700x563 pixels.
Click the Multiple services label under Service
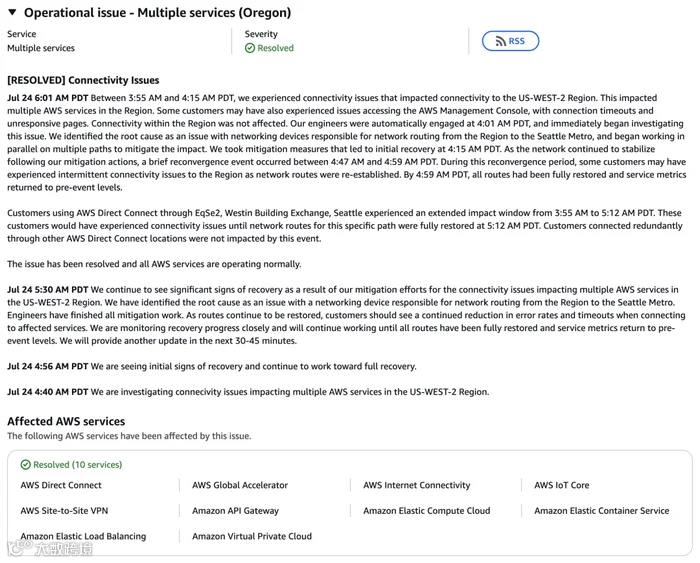click(x=41, y=48)
